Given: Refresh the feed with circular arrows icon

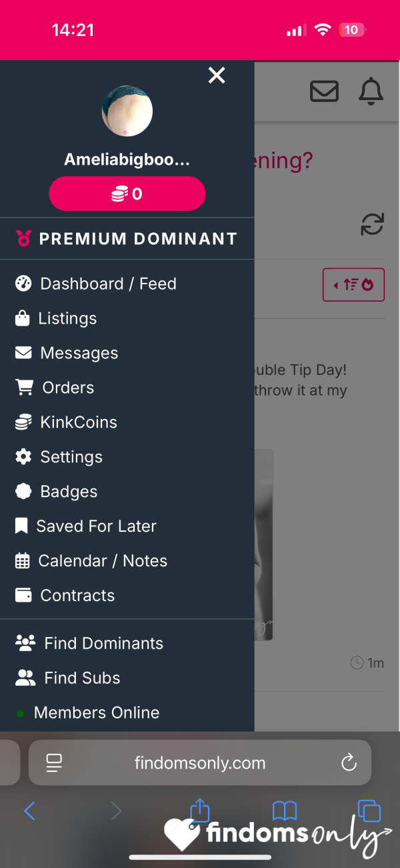Looking at the screenshot, I should pos(372,224).
